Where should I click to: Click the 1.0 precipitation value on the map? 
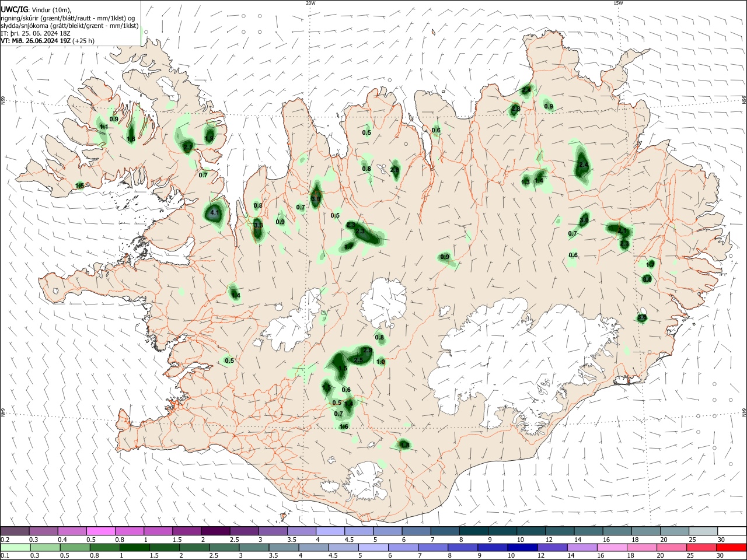[381, 362]
